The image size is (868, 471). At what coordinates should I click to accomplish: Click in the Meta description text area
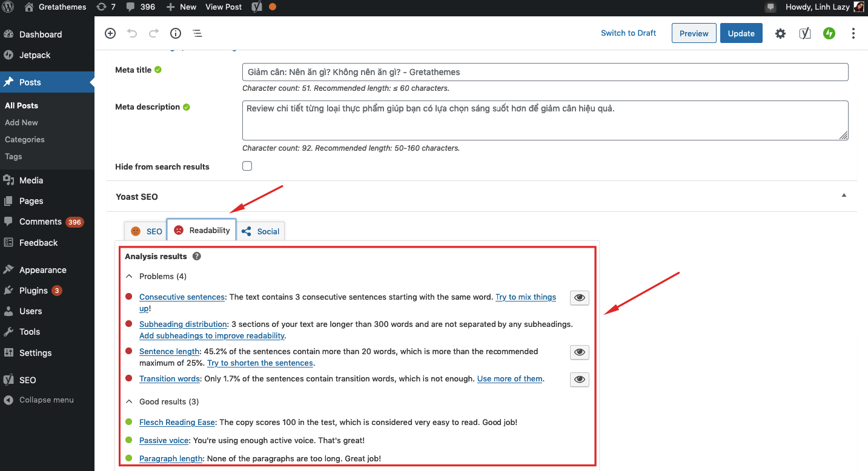pyautogui.click(x=545, y=120)
